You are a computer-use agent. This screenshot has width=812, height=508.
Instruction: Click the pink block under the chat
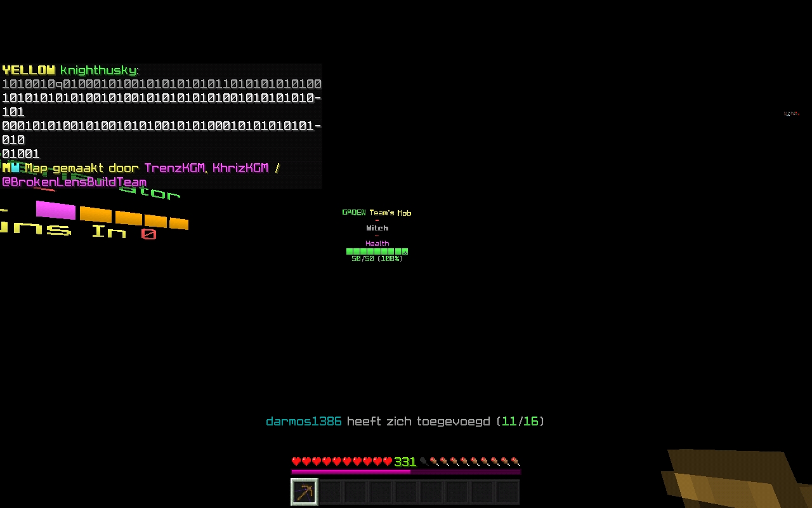pos(56,210)
